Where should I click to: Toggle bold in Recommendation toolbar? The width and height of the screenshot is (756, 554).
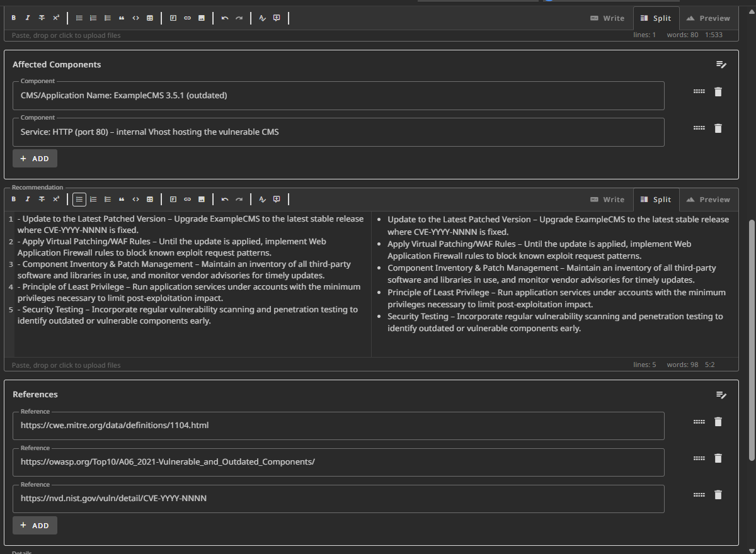(14, 200)
